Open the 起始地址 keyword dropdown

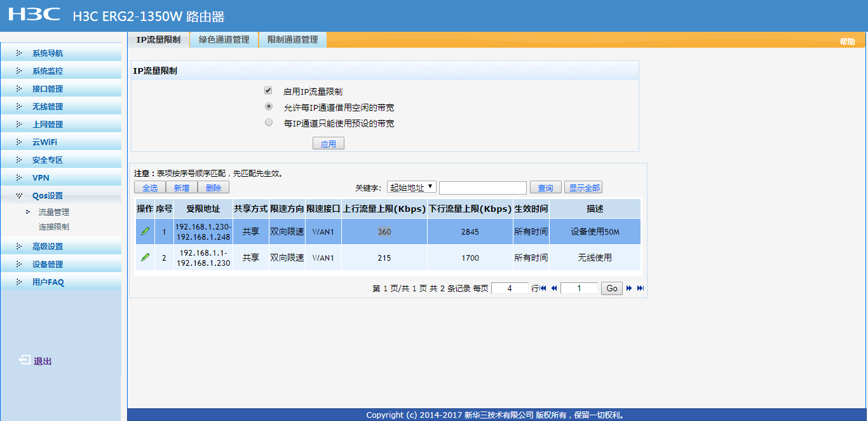[412, 187]
